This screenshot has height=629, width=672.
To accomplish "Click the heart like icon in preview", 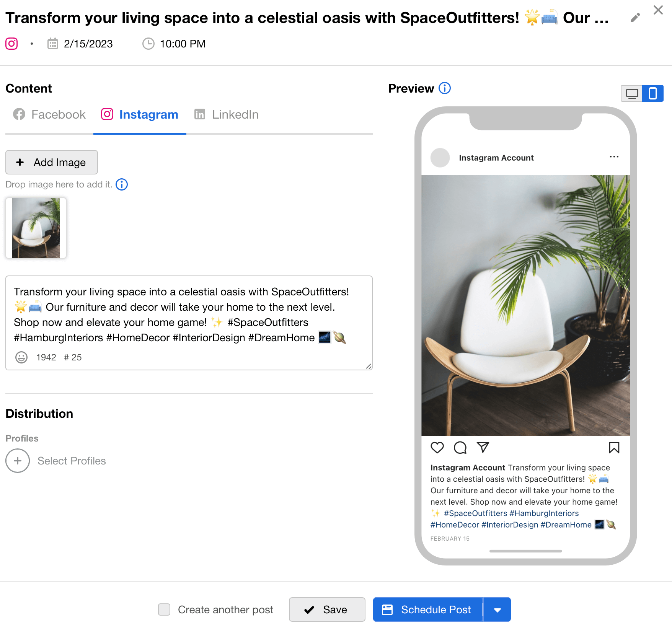I will point(437,447).
